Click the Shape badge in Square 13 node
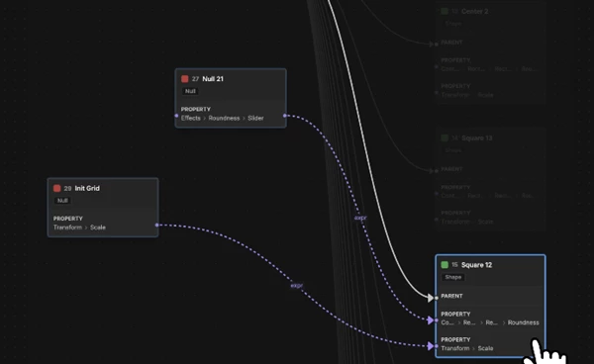 453,150
